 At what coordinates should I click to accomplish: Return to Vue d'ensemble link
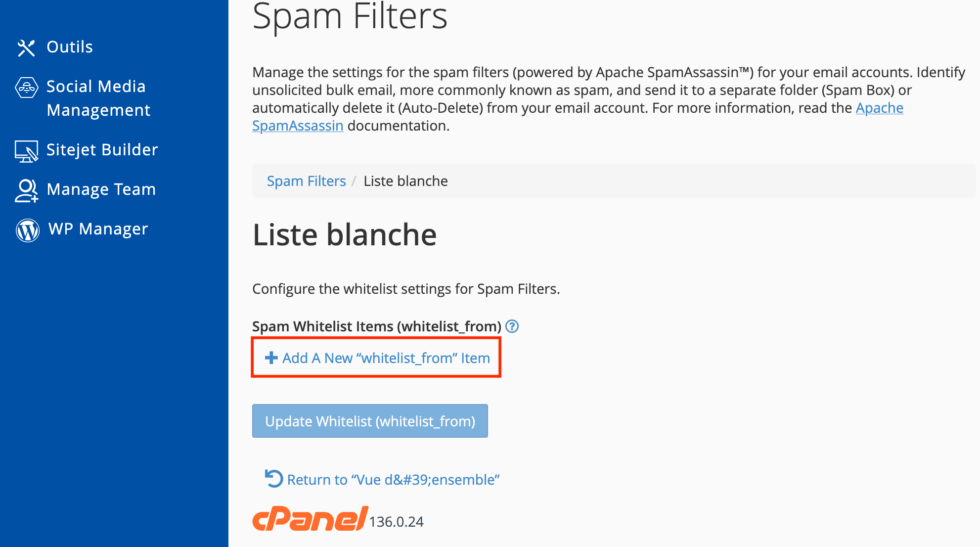point(393,479)
